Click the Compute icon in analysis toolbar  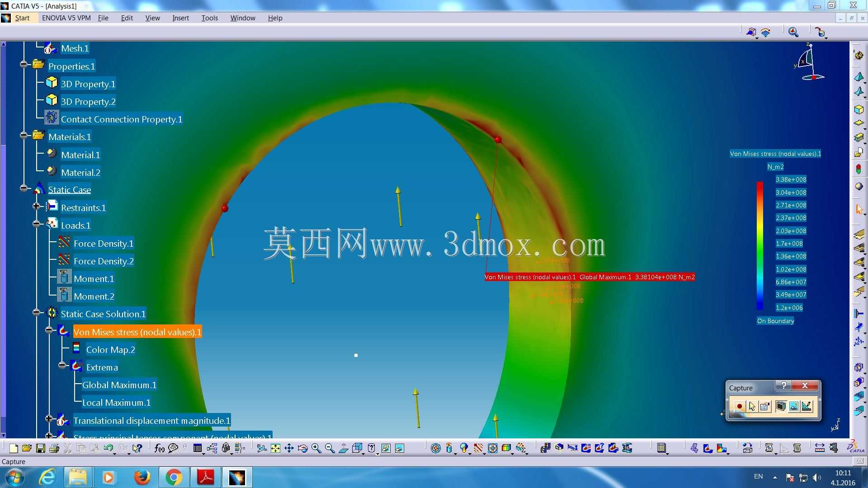[x=661, y=448]
